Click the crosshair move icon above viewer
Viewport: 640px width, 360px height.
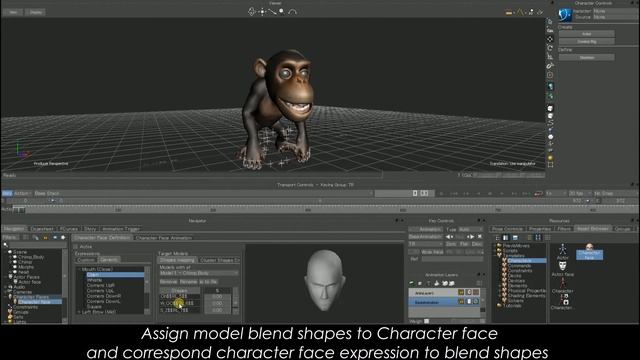tap(262, 12)
